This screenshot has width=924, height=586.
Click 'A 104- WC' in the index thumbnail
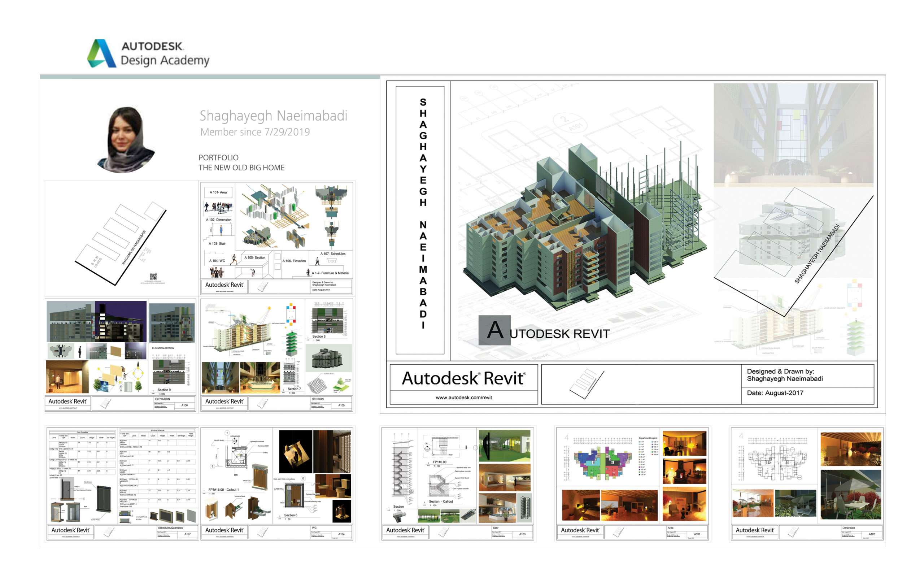pyautogui.click(x=217, y=261)
